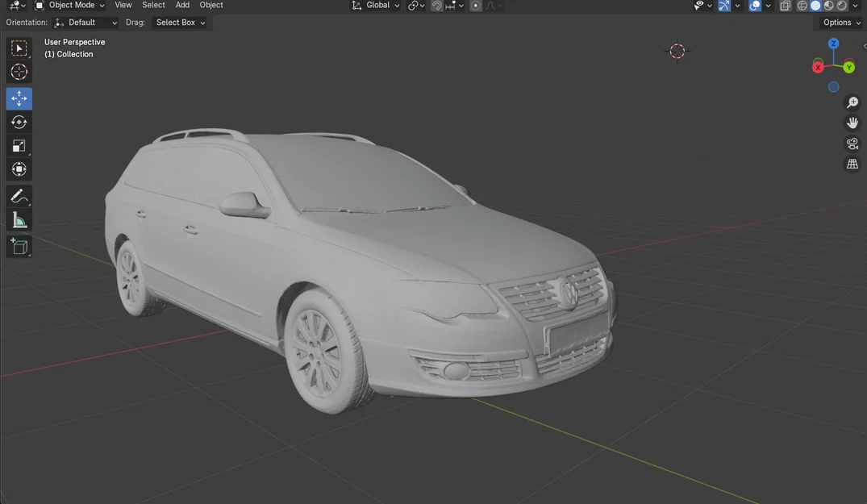867x504 pixels.
Task: Open the Select menu in the header
Action: click(153, 5)
